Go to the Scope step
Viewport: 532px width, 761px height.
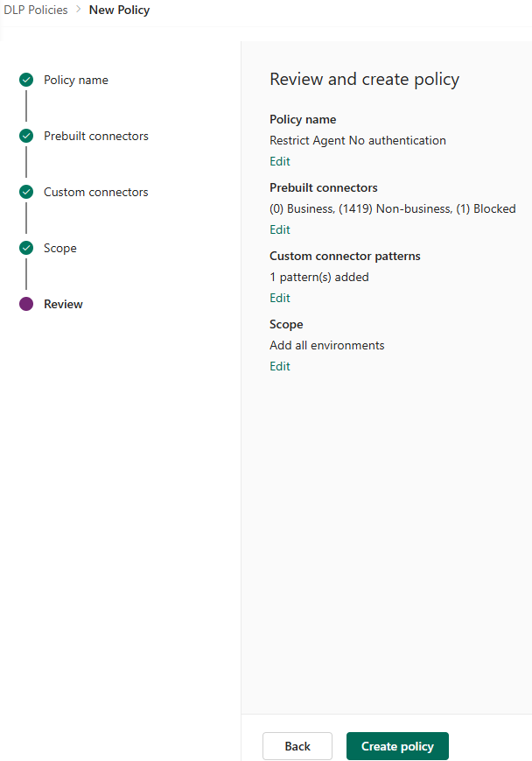click(x=60, y=248)
